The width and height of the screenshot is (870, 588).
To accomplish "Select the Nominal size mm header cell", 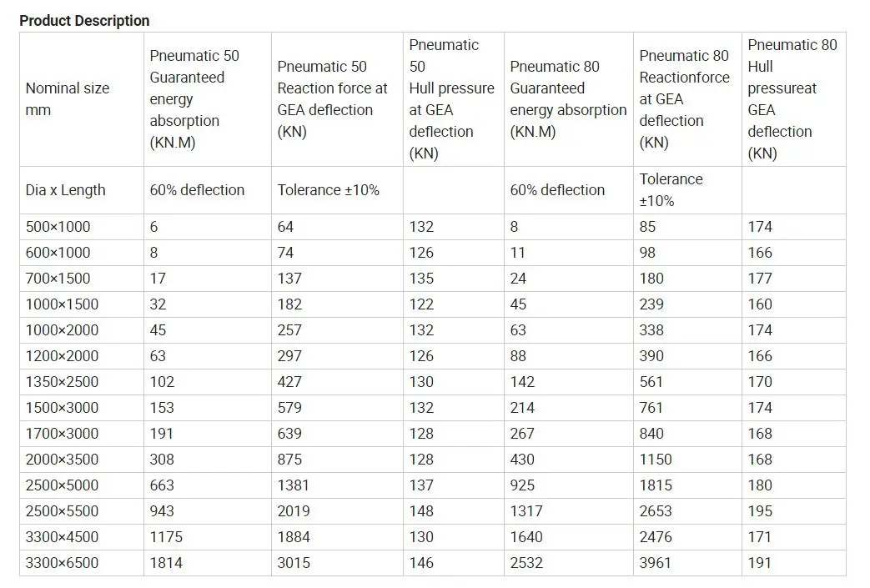I will click(68, 98).
